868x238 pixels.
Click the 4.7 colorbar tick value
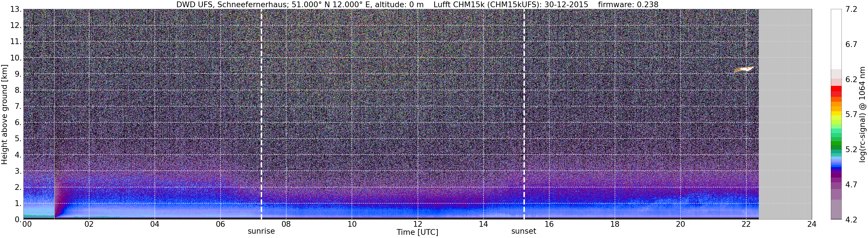point(851,185)
